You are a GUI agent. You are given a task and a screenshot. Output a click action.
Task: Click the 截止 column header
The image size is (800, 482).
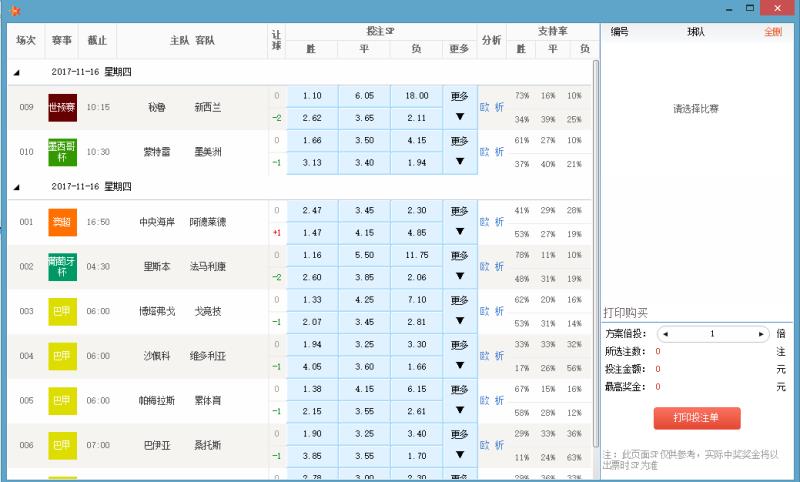click(97, 41)
